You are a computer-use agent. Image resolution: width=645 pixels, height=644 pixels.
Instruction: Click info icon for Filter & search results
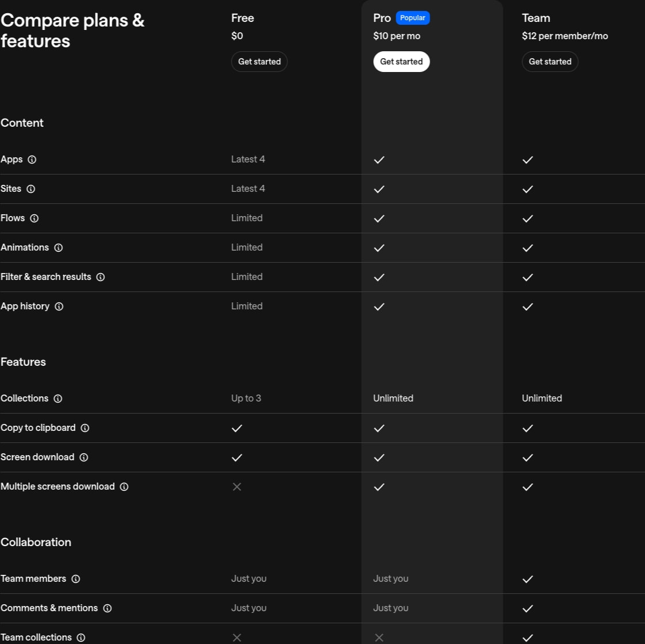100,277
